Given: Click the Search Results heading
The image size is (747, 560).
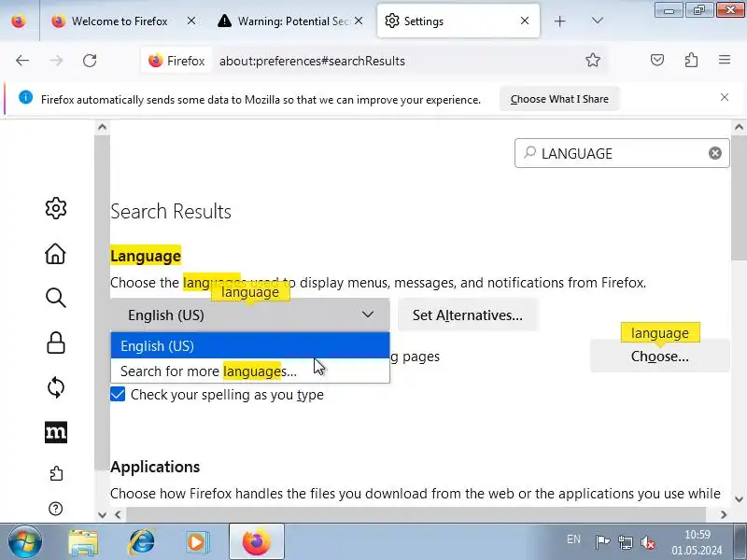Looking at the screenshot, I should pos(171,211).
